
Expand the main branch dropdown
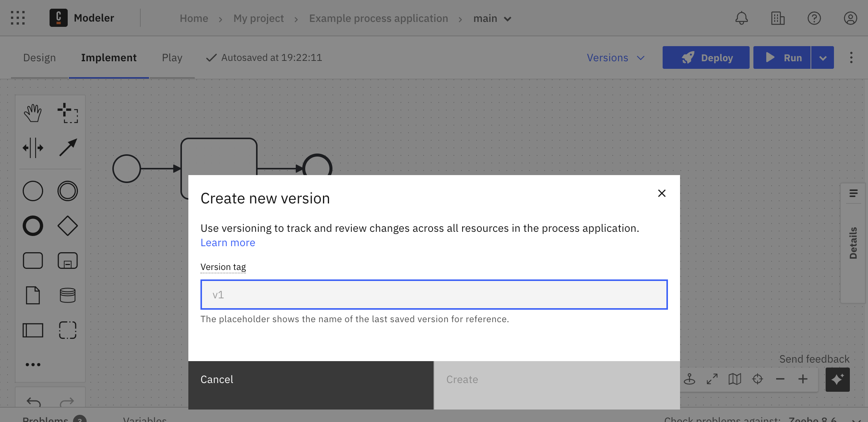(x=492, y=19)
